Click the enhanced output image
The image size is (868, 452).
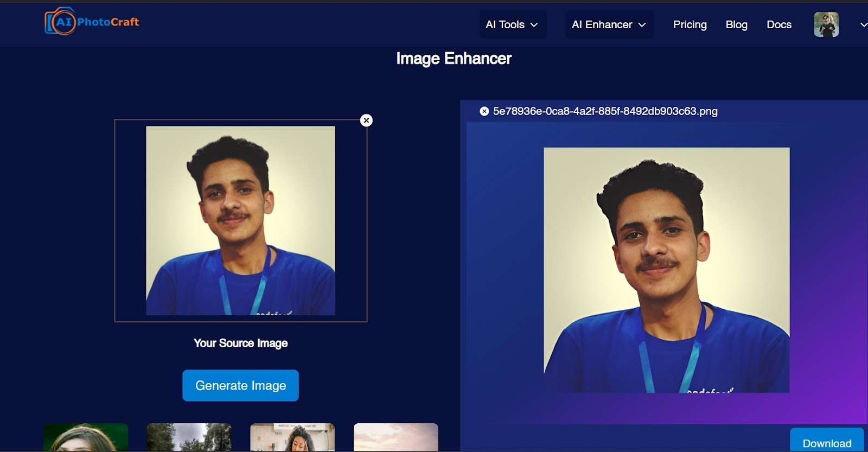click(x=667, y=270)
